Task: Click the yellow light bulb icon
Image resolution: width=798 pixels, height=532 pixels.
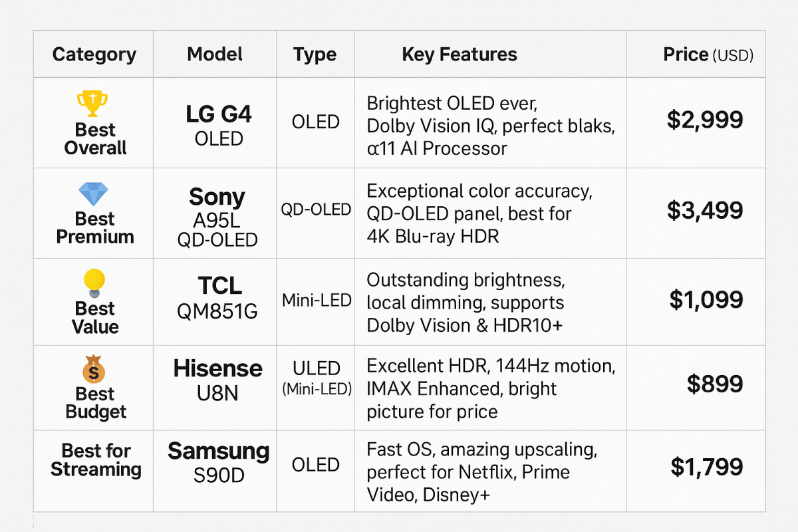Action: pos(94,282)
